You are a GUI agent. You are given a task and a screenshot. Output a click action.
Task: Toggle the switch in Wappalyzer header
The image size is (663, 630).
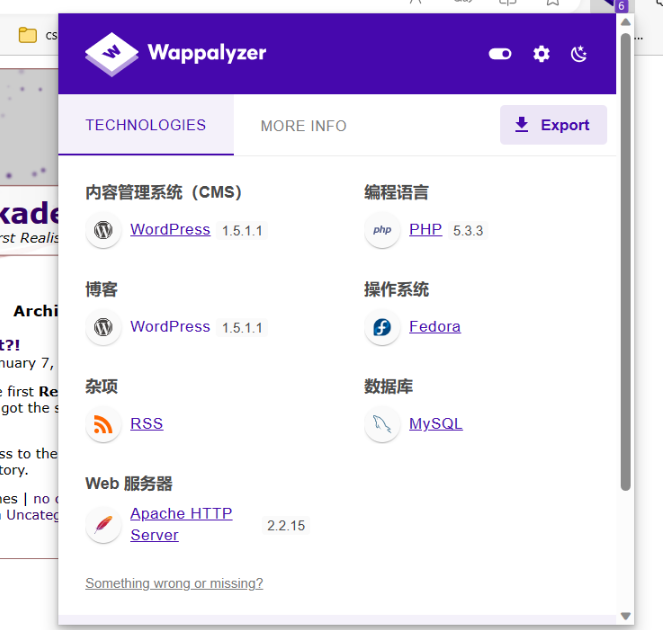click(x=500, y=54)
